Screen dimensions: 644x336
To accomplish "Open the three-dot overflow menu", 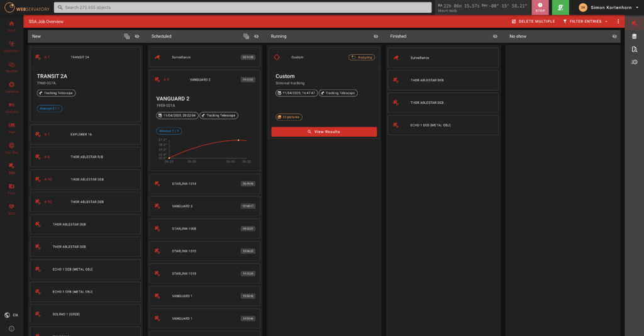I will tap(618, 21).
